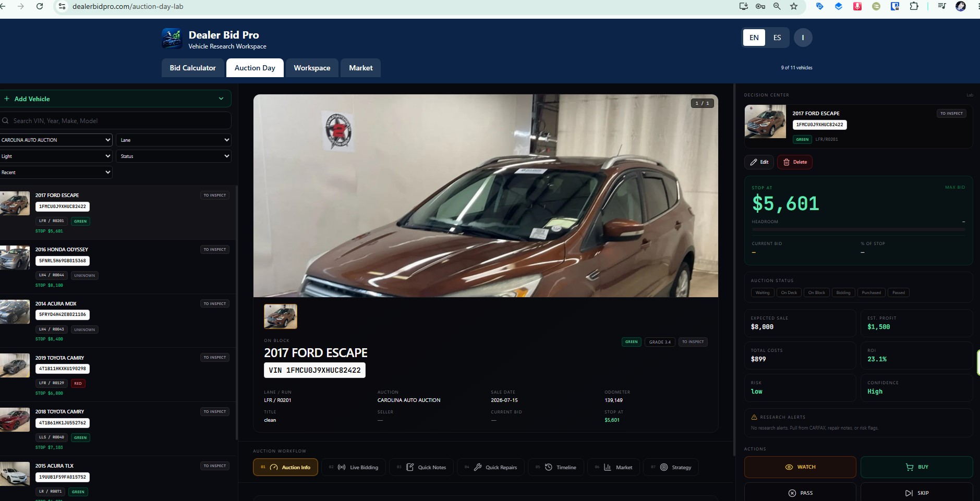The width and height of the screenshot is (980, 501).
Task: Set auction status to Waiting
Action: (763, 292)
